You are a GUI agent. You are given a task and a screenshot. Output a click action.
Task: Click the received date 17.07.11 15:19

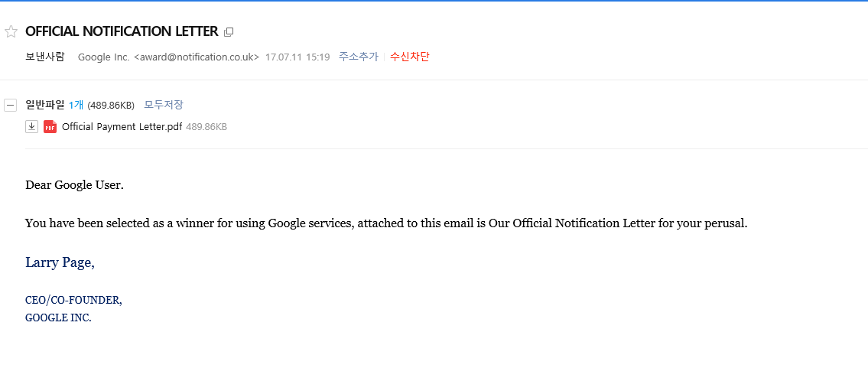pos(297,57)
